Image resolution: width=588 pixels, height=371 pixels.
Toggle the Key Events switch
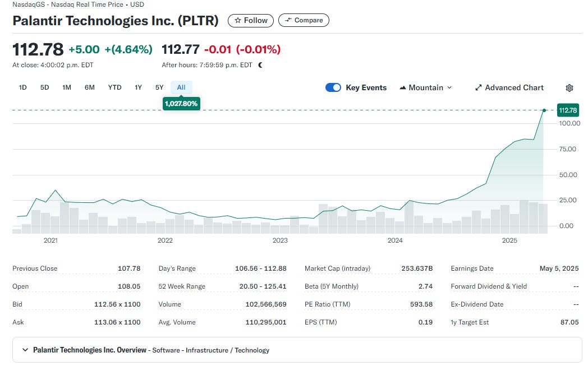pyautogui.click(x=333, y=87)
